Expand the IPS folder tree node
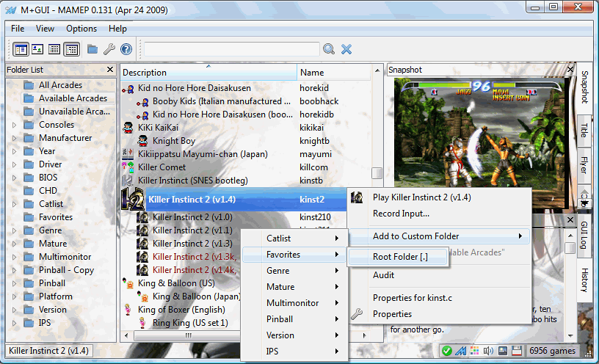Viewport: 599px width, 364px height. click(x=14, y=323)
